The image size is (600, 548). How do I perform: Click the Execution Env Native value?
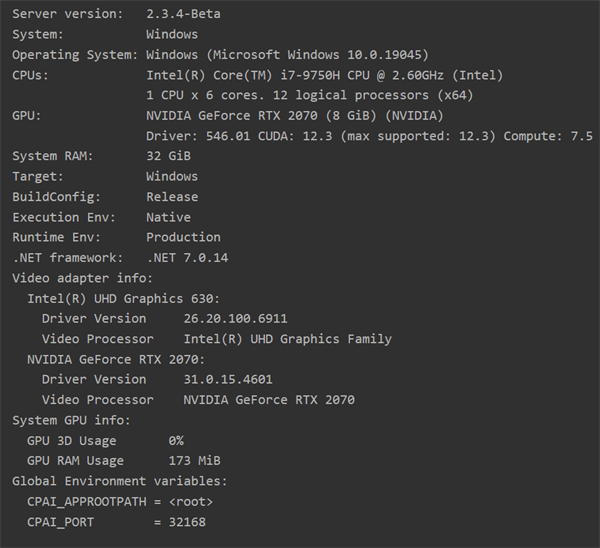coord(168,217)
